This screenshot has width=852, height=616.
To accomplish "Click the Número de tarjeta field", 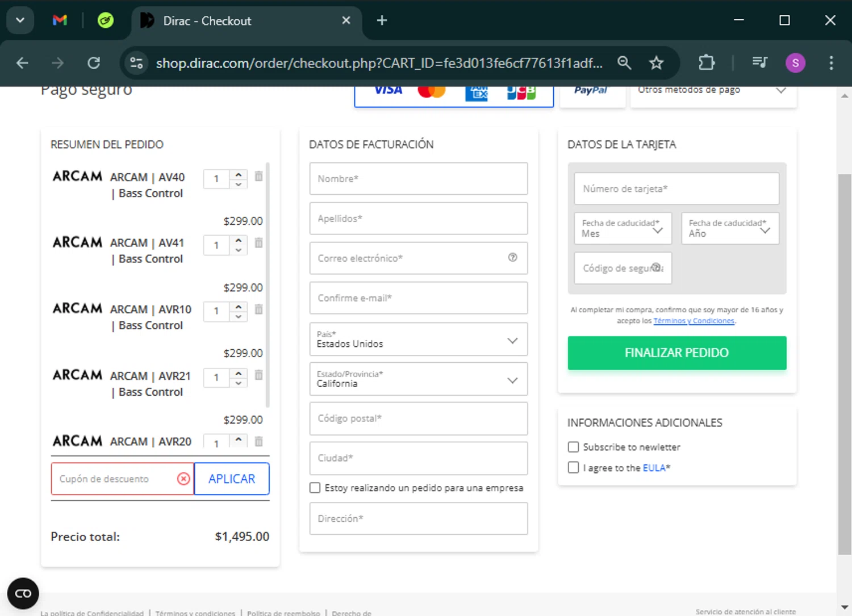I will click(x=676, y=188).
